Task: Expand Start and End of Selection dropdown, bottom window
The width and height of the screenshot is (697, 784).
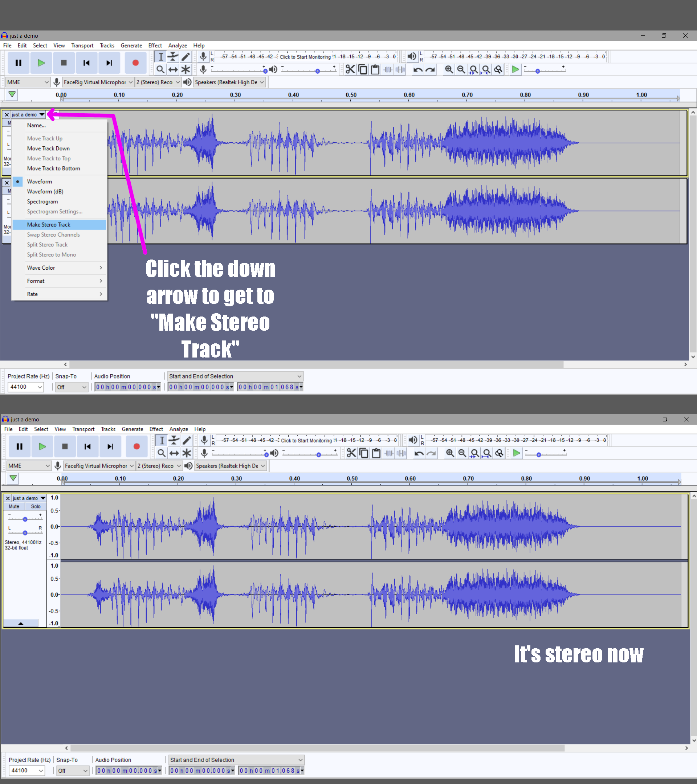Action: (x=236, y=760)
